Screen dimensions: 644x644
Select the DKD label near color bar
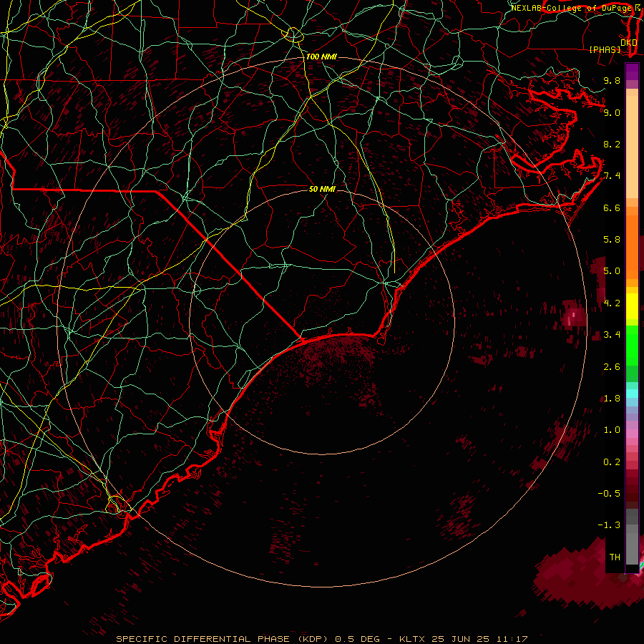point(628,43)
